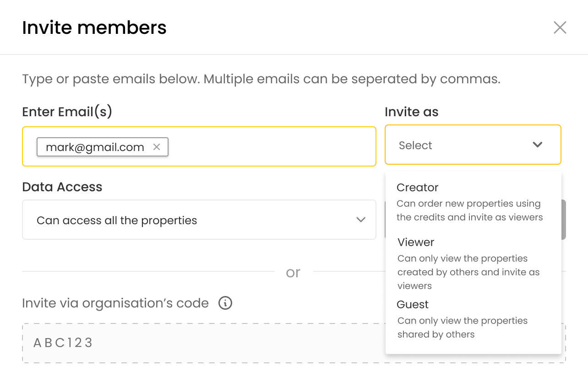Click the gray button edge behind the dropdown

pyautogui.click(x=564, y=220)
